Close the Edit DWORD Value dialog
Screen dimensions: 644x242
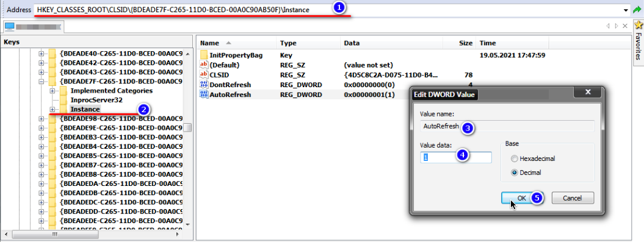(x=587, y=92)
